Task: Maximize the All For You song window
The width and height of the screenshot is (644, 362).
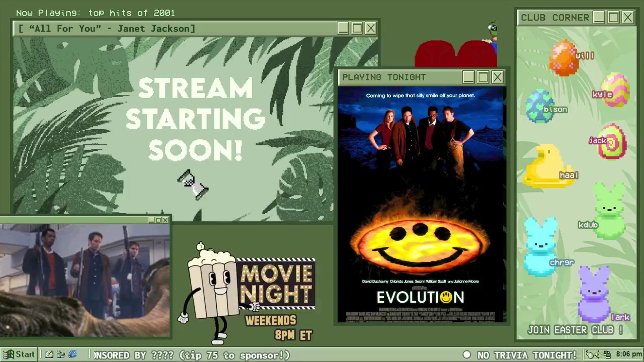Action: 357,28
